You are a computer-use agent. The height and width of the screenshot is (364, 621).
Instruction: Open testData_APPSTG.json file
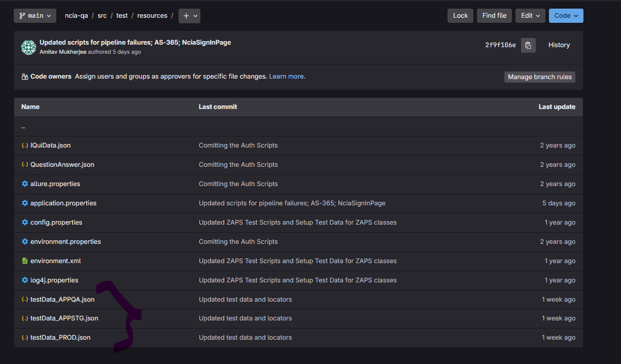64,318
